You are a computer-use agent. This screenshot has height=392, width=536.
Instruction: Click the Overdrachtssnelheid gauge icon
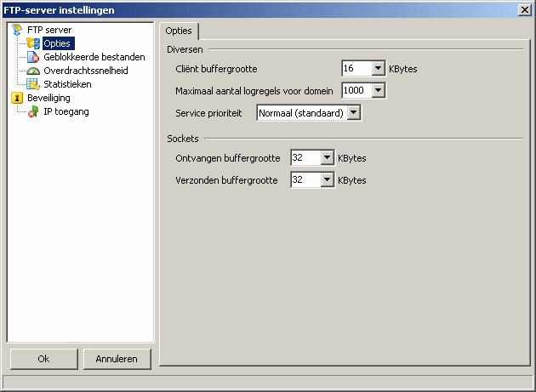point(33,71)
